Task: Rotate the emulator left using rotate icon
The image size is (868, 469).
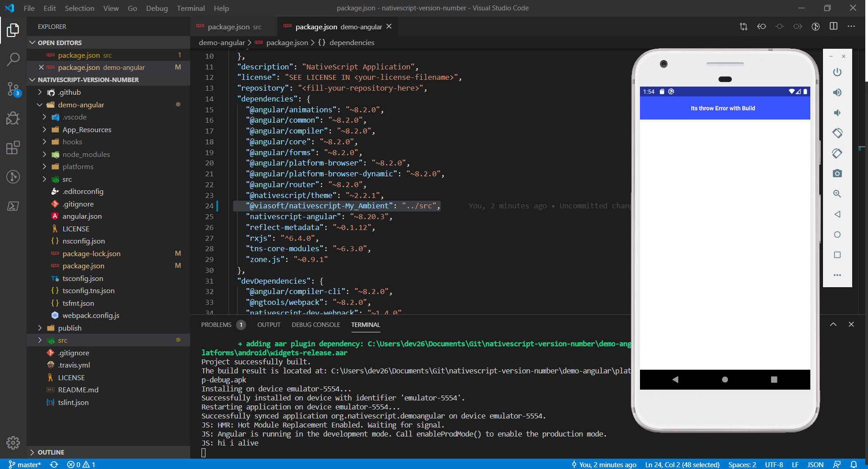Action: point(837,133)
